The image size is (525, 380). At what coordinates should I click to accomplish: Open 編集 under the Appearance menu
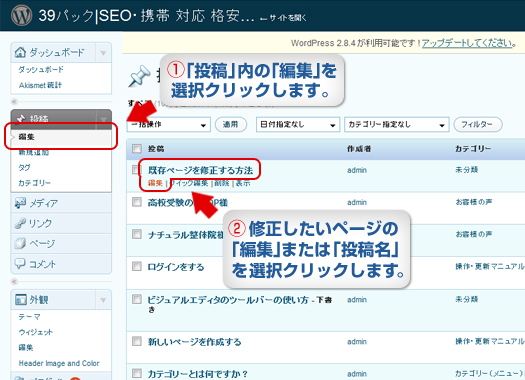tap(26, 348)
